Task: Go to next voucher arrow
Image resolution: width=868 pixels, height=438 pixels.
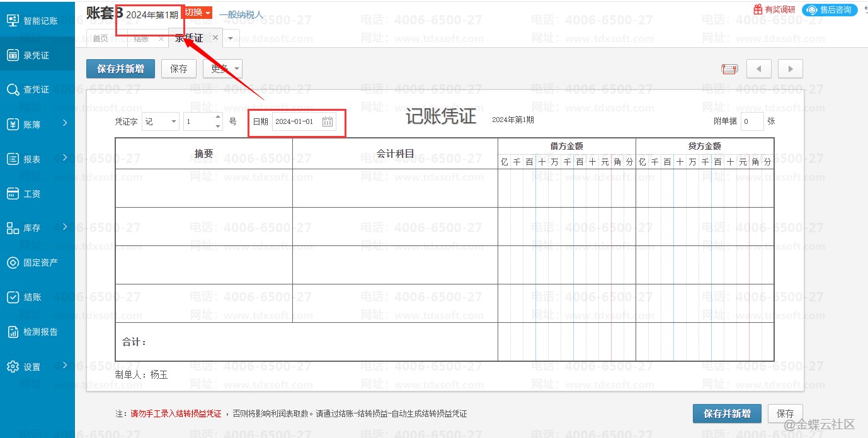Action: 791,69
